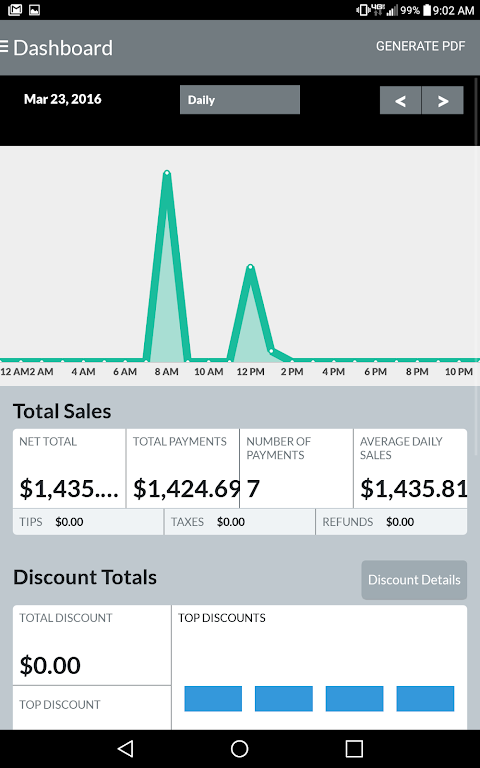Tap the TOP DISCOUNT card label

coord(60,704)
